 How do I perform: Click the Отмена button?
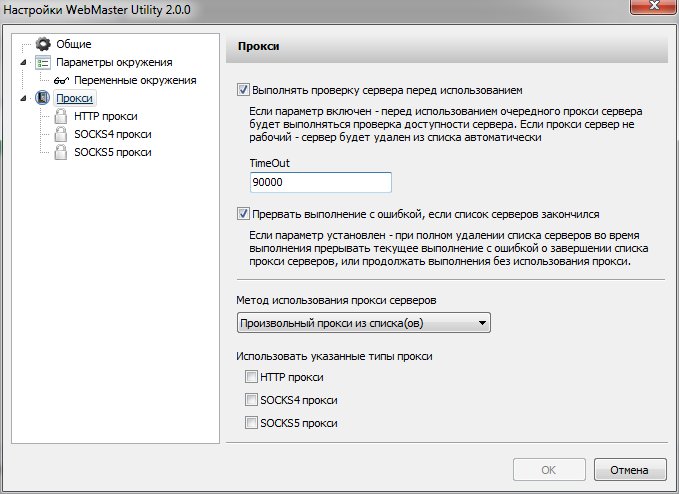(630, 470)
